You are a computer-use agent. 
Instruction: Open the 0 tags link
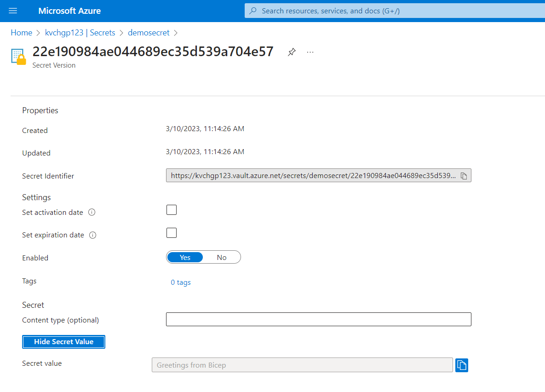point(181,282)
